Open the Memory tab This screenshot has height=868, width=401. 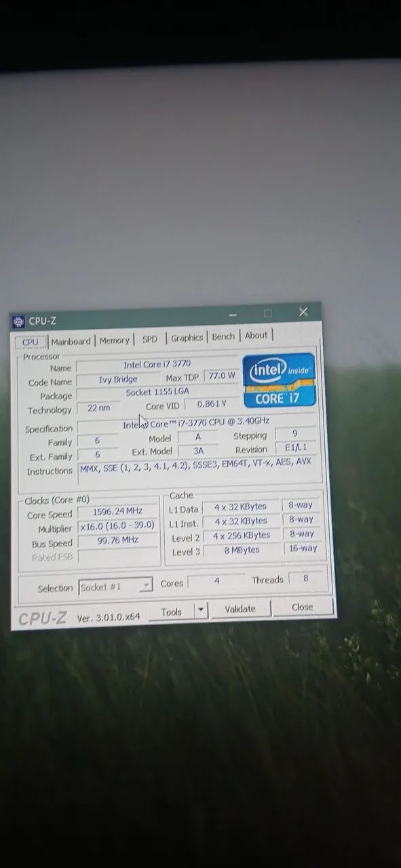coord(114,340)
